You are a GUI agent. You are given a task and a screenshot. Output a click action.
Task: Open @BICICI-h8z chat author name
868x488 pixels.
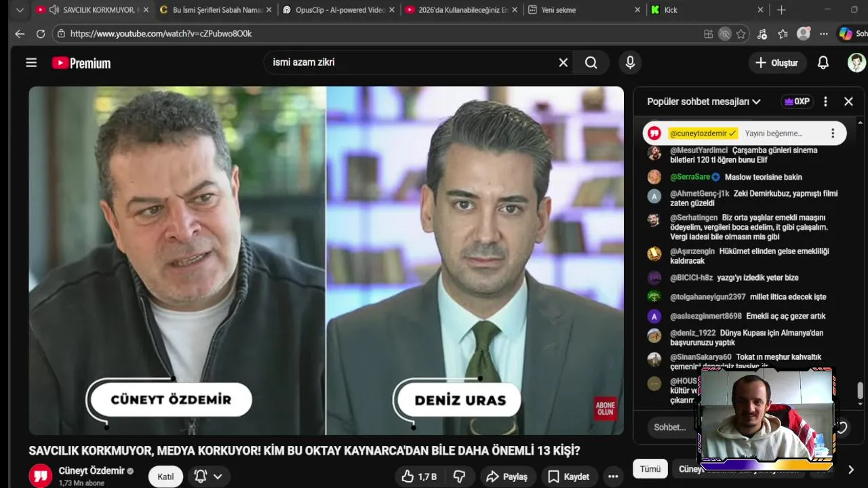691,278
